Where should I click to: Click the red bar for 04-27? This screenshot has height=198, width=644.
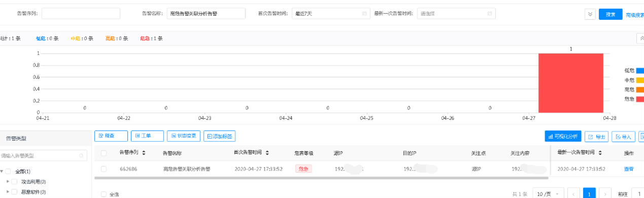tap(571, 83)
